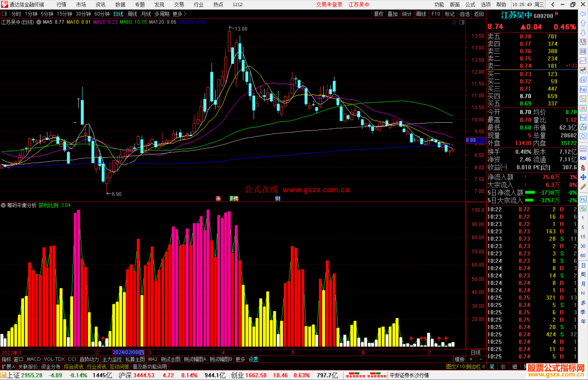Open the candlestick chart sidebar icon
Image resolution: width=588 pixels, height=380 pixels.
583,70
